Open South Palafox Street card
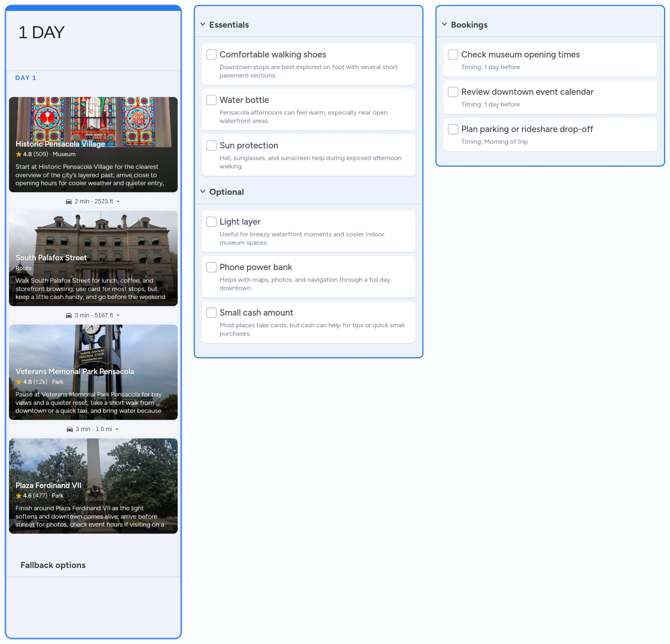The height and width of the screenshot is (644, 670). pyautogui.click(x=93, y=258)
